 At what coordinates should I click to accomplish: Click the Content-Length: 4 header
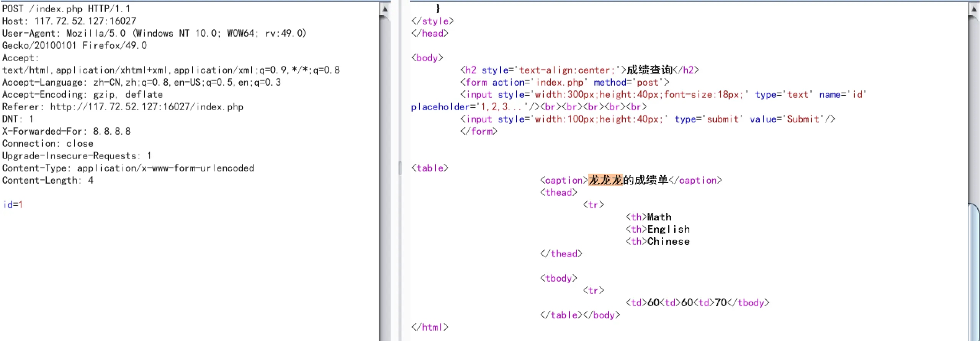tap(47, 180)
